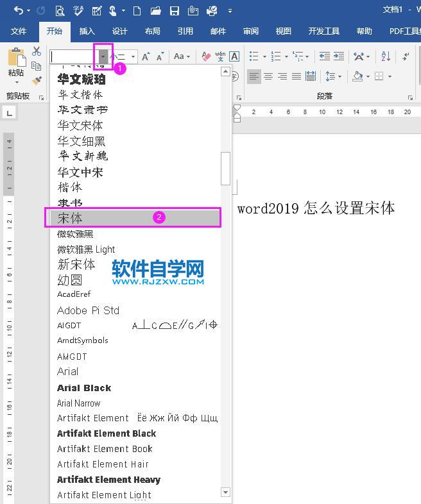The image size is (421, 504).
Task: Choose 微软雅黑 Light font
Action: coord(135,249)
